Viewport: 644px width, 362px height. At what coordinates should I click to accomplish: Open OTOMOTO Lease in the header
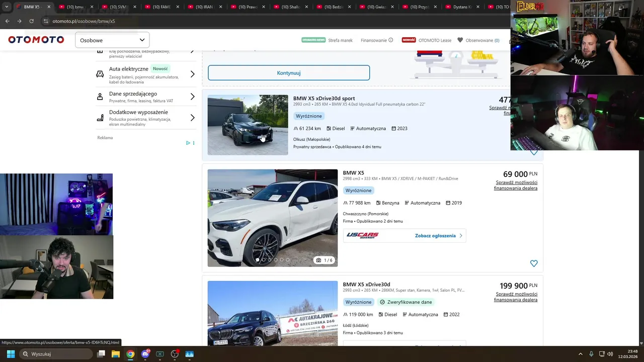[435, 40]
